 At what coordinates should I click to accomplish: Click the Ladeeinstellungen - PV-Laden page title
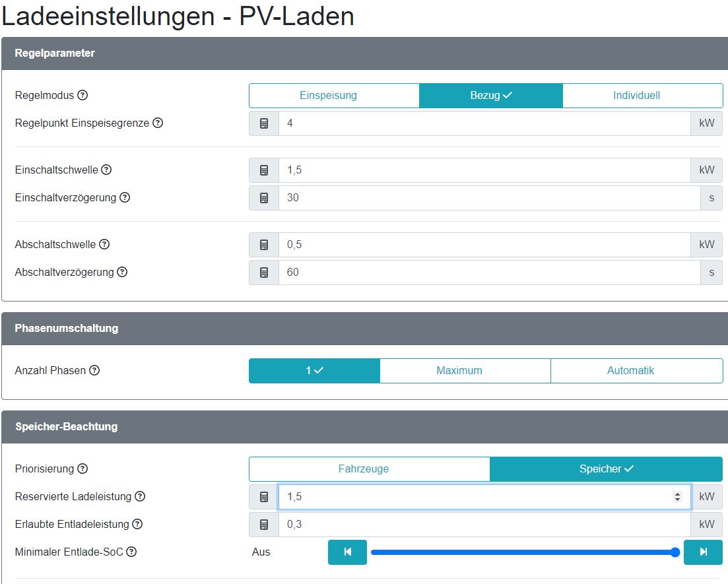tap(178, 16)
